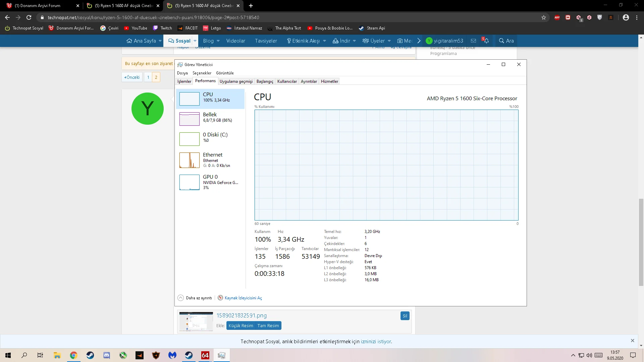Image resolution: width=644 pixels, height=362 pixels.
Task: Switch to the Başlangıç tab
Action: pos(265,81)
